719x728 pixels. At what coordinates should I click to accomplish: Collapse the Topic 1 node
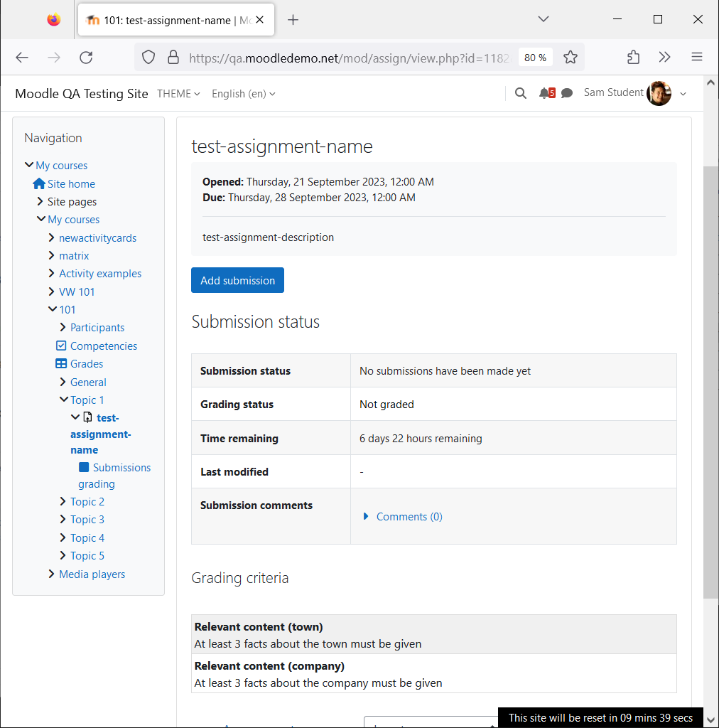pos(64,400)
